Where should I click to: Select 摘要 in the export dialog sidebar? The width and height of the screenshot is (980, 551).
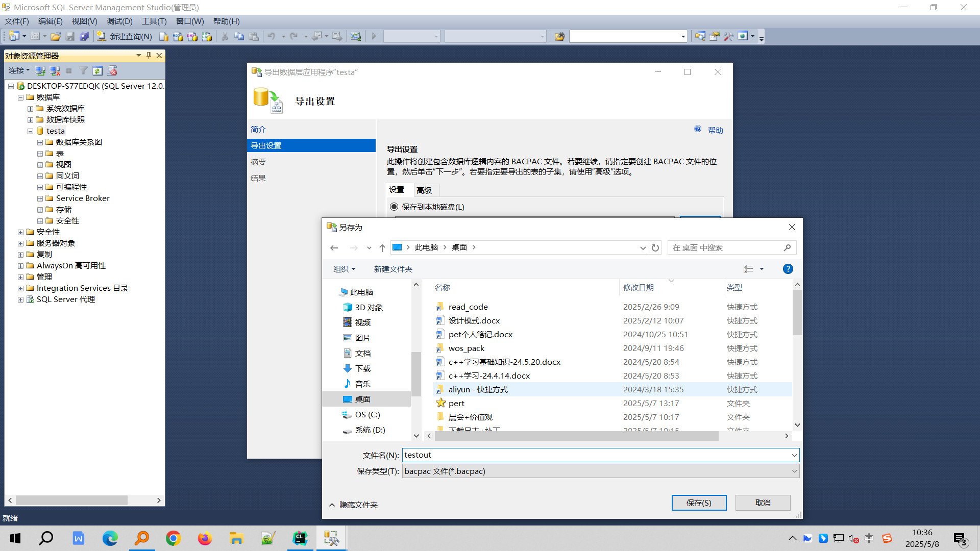[x=258, y=161]
